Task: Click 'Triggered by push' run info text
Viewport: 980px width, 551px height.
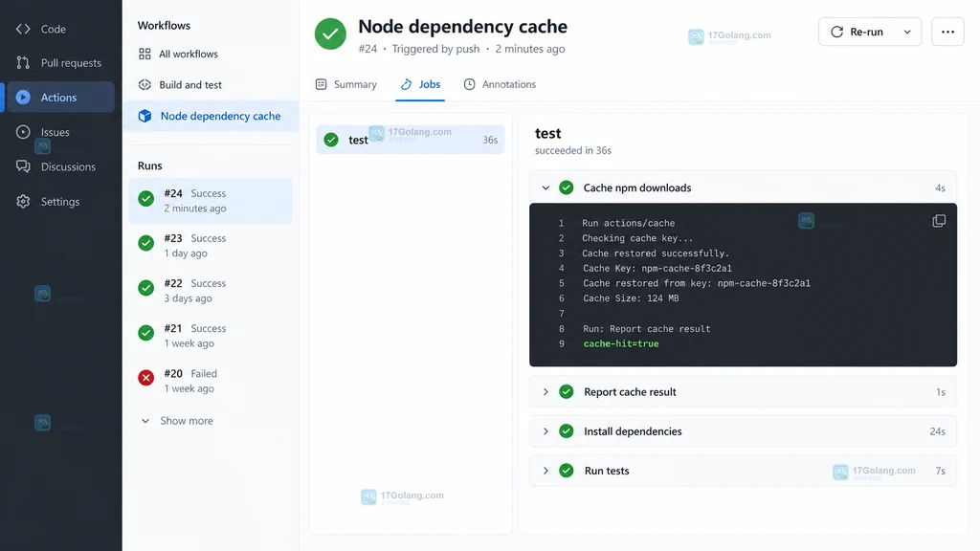Action: 435,49
